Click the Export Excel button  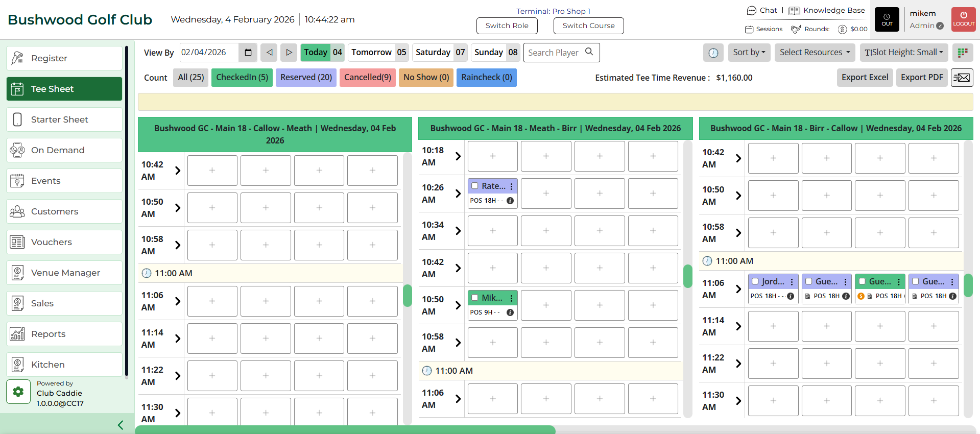click(865, 78)
